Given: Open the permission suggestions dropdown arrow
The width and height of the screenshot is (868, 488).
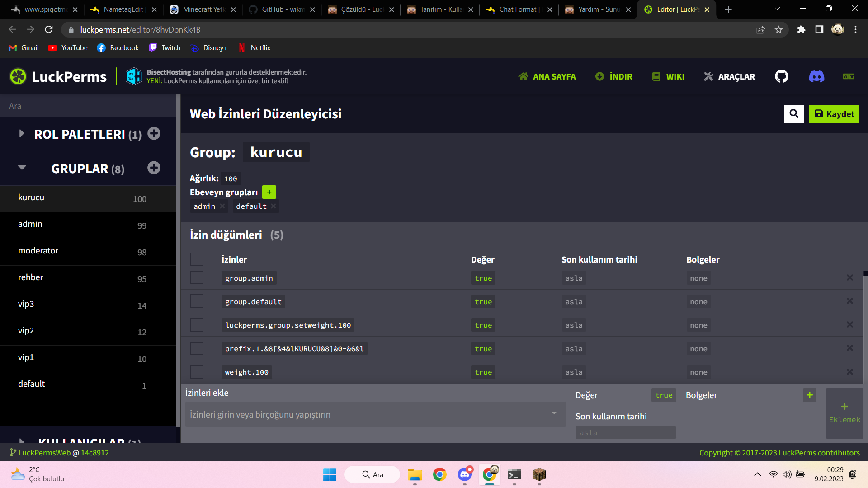Looking at the screenshot, I should [554, 413].
